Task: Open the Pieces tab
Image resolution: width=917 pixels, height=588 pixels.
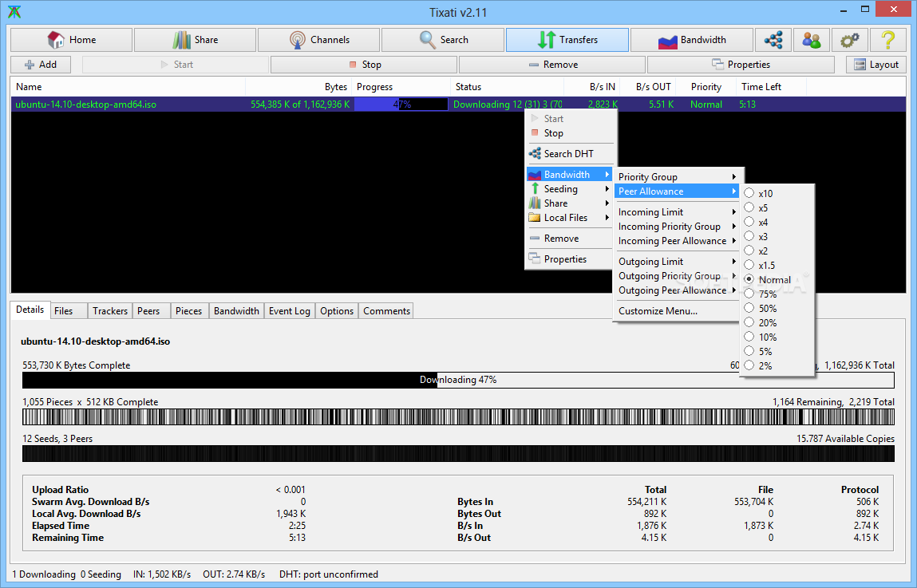Action: [x=189, y=311]
